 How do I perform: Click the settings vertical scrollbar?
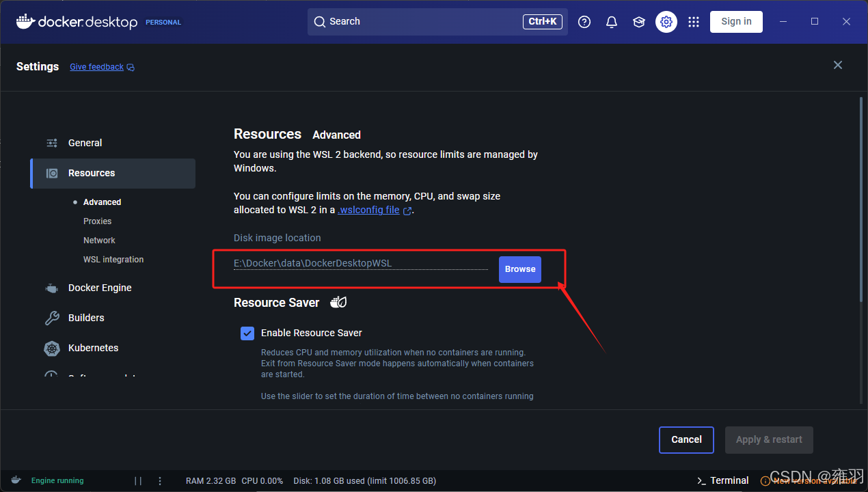click(x=860, y=198)
